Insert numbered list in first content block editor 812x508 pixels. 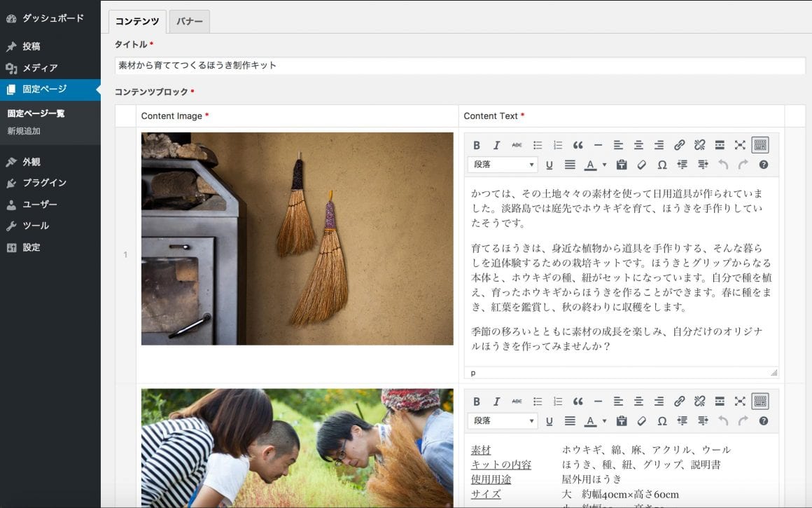tap(558, 145)
